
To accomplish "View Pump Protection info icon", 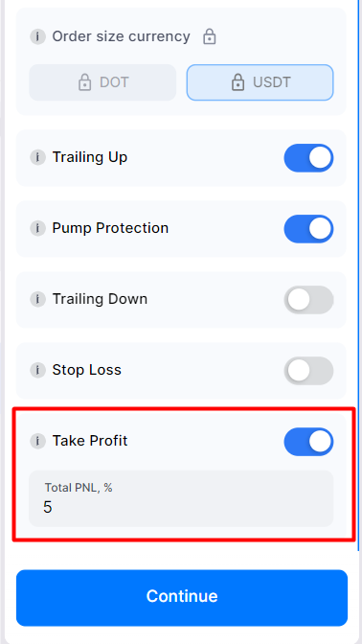I will (x=37, y=228).
